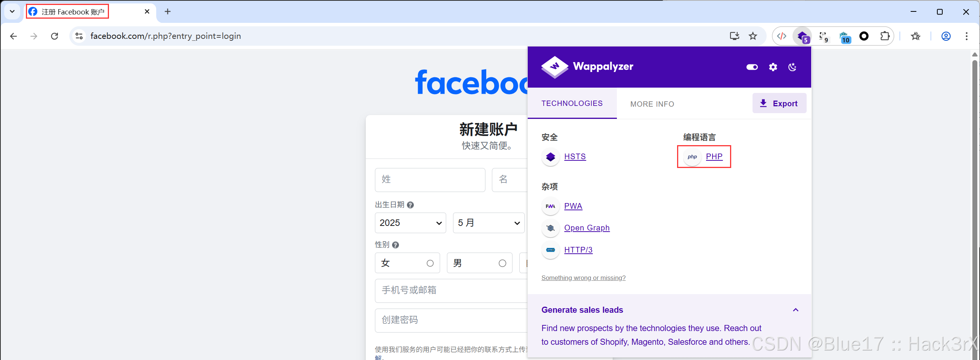Click Something wrong or missing link

click(583, 278)
